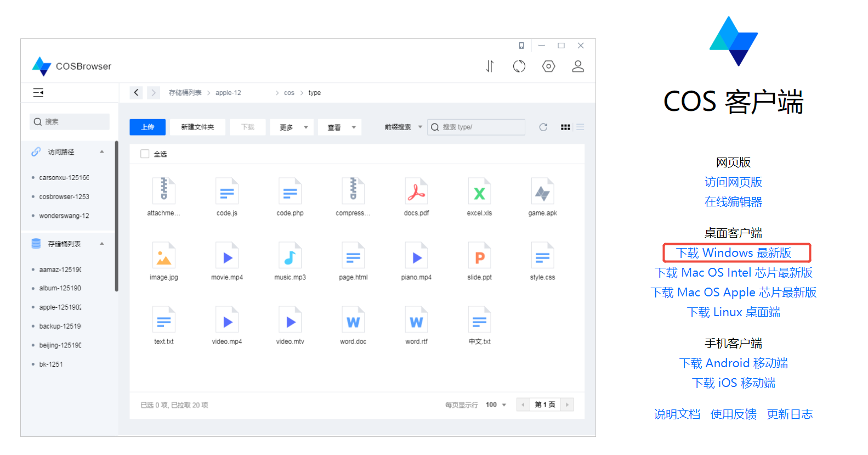This screenshot has height=455, width=868.
Task: Click the sidebar 搜索 search field
Action: click(70, 122)
